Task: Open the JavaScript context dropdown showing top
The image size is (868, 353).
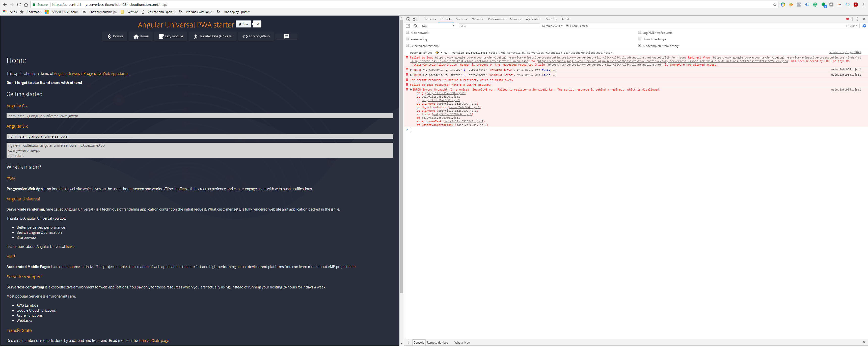Action: (x=438, y=26)
